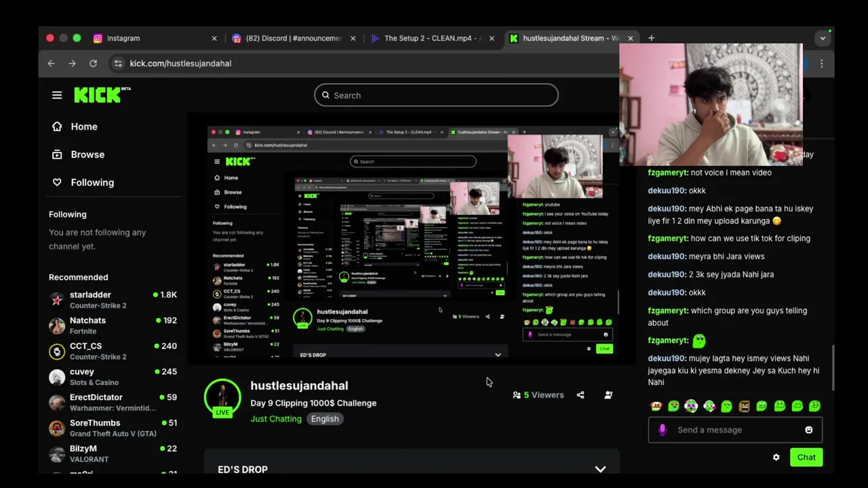The width and height of the screenshot is (868, 488).
Task: Click 'Counter-Strike 2' under CCT_CS
Action: point(98,357)
